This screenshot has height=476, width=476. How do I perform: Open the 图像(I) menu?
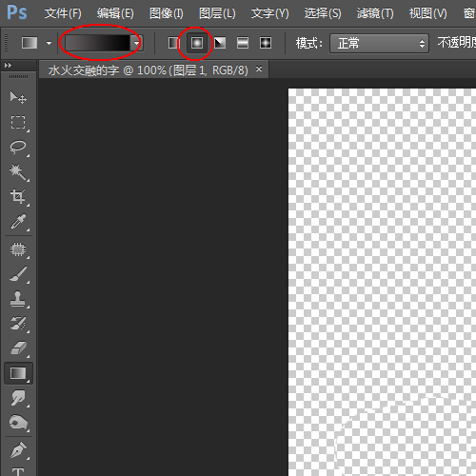click(x=167, y=13)
